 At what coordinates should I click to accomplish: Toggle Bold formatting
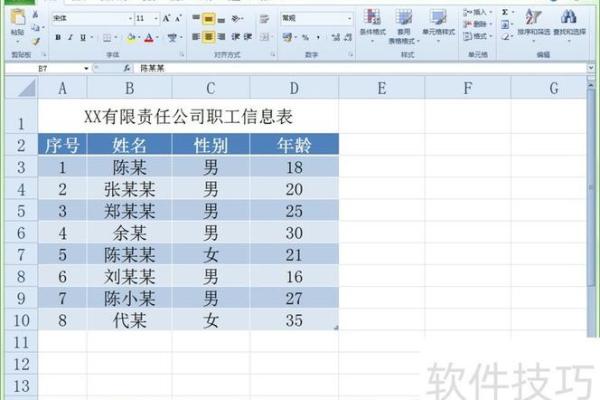click(58, 38)
